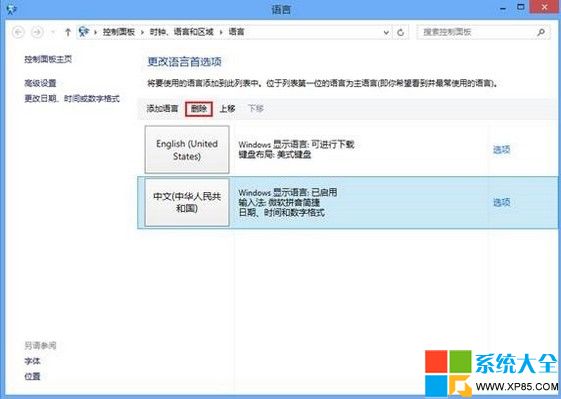Click the greyed 下移 move down item
Image resolution: width=561 pixels, height=399 pixels.
coord(256,108)
